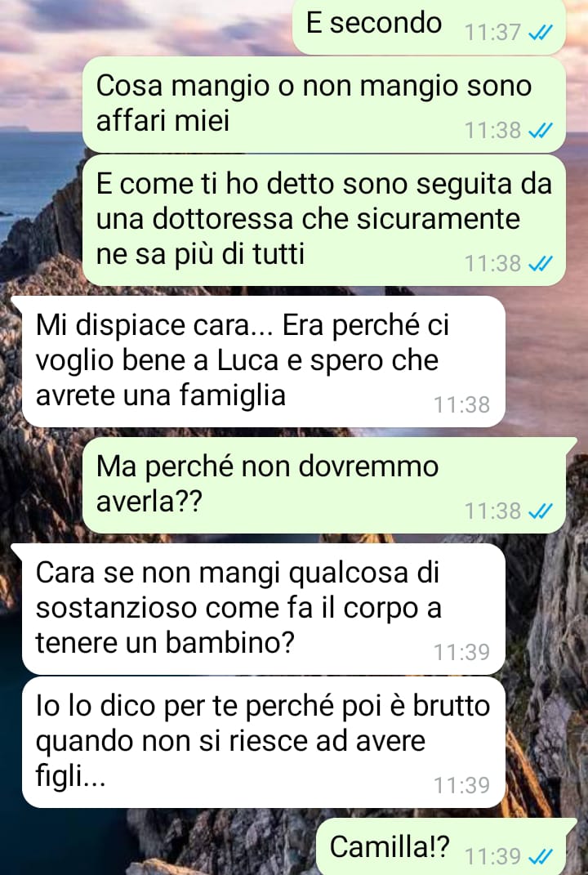
Task: Tap the message about the dottoressa
Action: (324, 221)
